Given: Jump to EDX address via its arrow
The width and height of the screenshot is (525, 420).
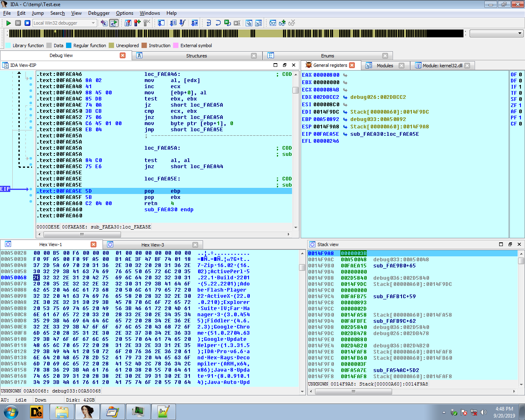Looking at the screenshot, I should tap(345, 98).
